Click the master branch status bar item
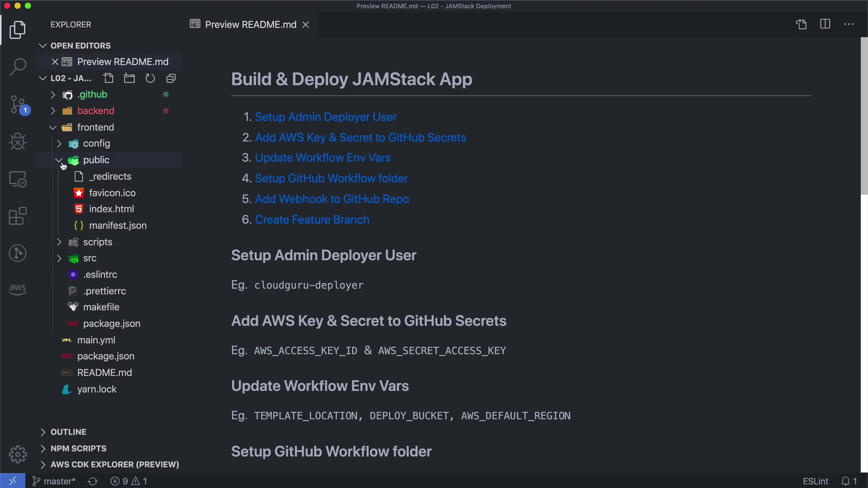This screenshot has width=868, height=488. click(x=54, y=481)
